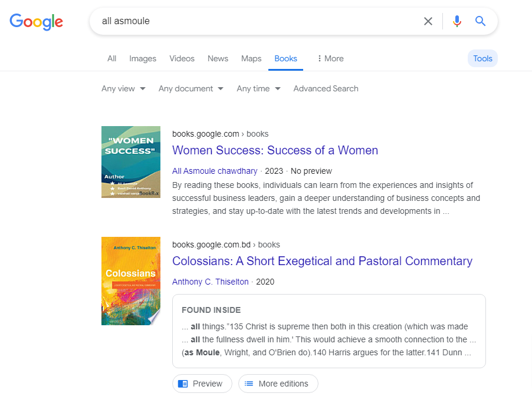Click the FOUND INSIDE snippet heading
Screen dimensions: 532x403
[x=211, y=310]
